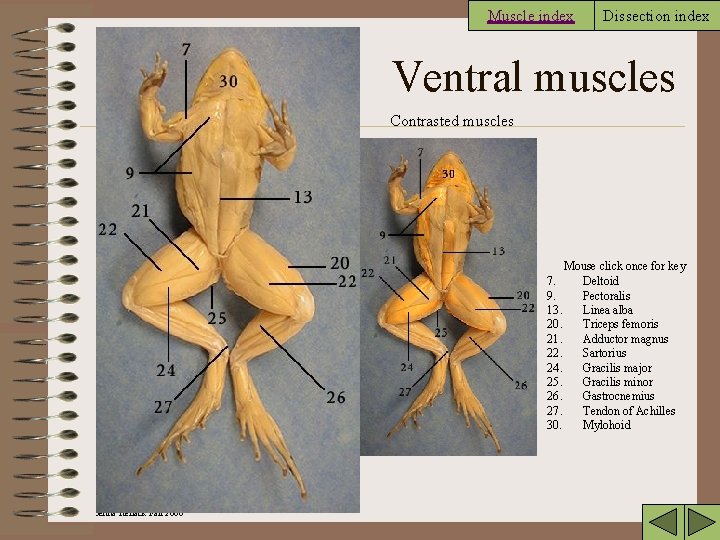Select key entry '26. Gastrocnemius'
This screenshot has width=720, height=540.
tap(600, 396)
